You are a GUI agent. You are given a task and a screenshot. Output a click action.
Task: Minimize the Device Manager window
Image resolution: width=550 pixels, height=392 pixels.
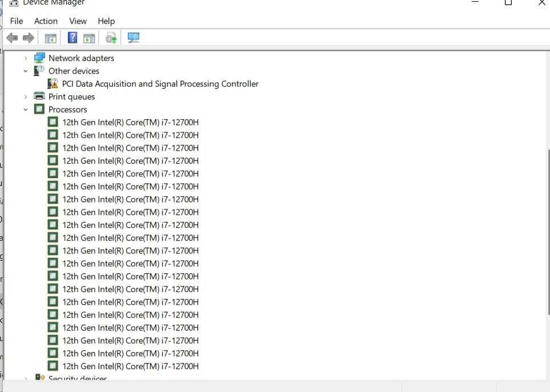point(475,2)
